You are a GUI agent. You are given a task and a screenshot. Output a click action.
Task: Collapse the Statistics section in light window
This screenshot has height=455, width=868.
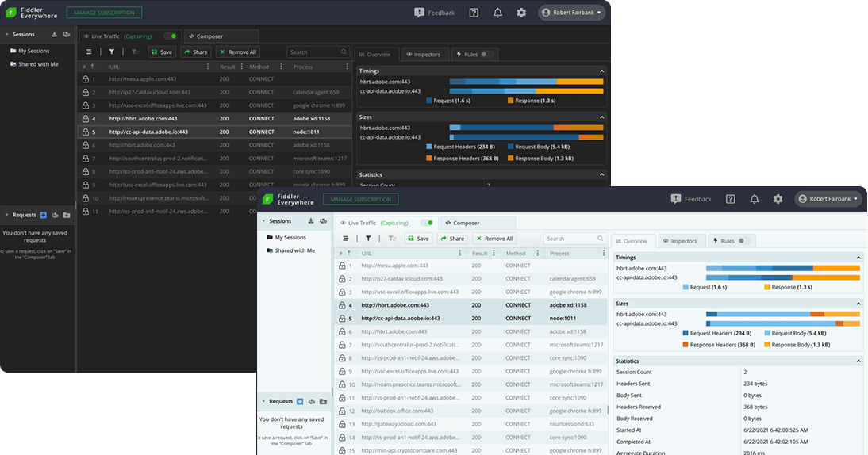tap(858, 361)
